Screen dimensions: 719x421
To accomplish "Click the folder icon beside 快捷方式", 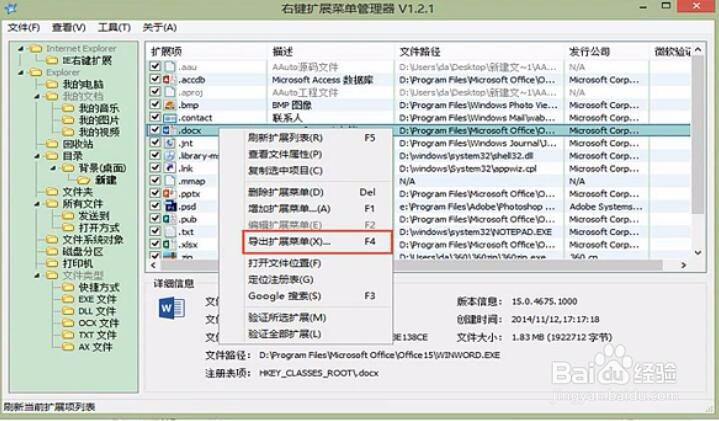I will point(68,287).
